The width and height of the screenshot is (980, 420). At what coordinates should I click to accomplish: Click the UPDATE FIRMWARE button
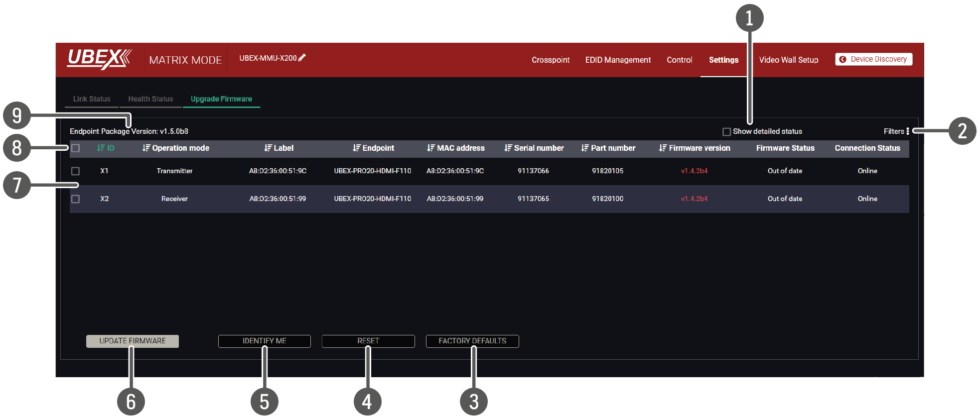132,341
